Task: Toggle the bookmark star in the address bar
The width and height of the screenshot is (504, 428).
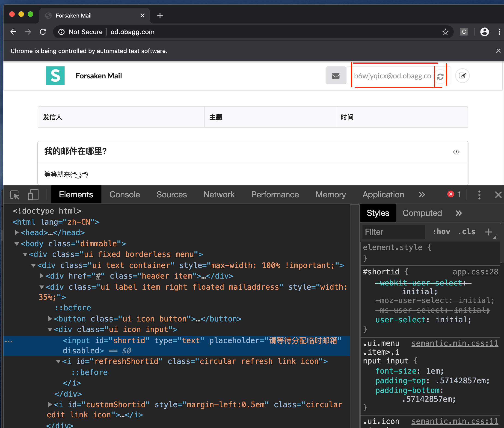Action: (x=445, y=32)
